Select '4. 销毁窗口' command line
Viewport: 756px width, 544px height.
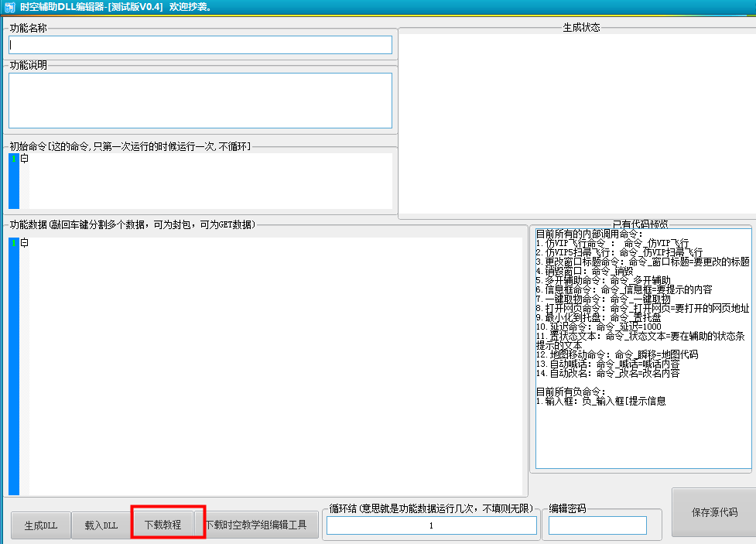coord(584,271)
